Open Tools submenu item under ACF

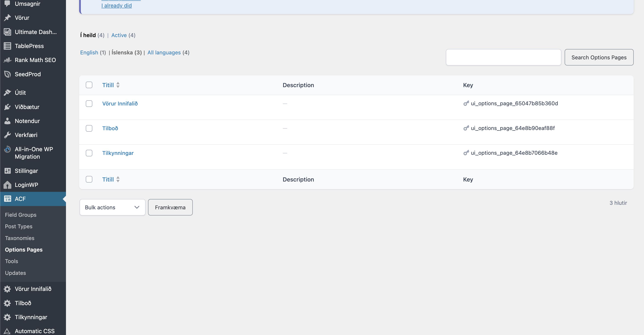coord(12,261)
